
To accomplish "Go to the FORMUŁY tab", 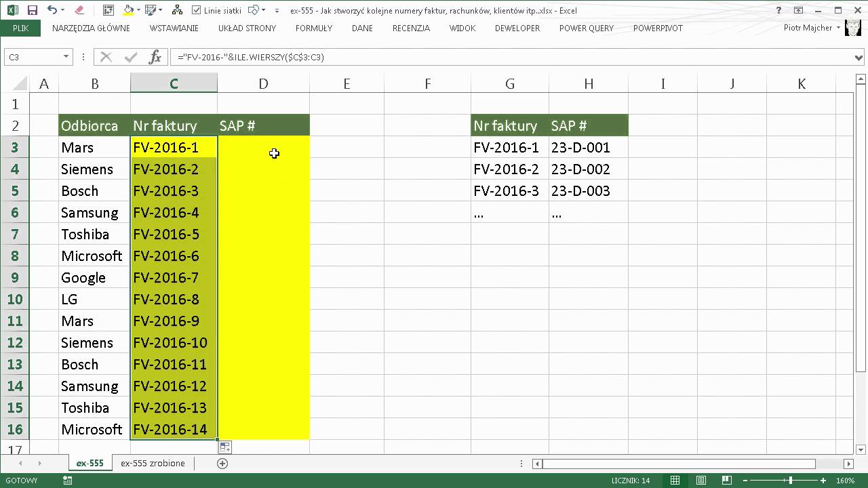I will (x=314, y=28).
